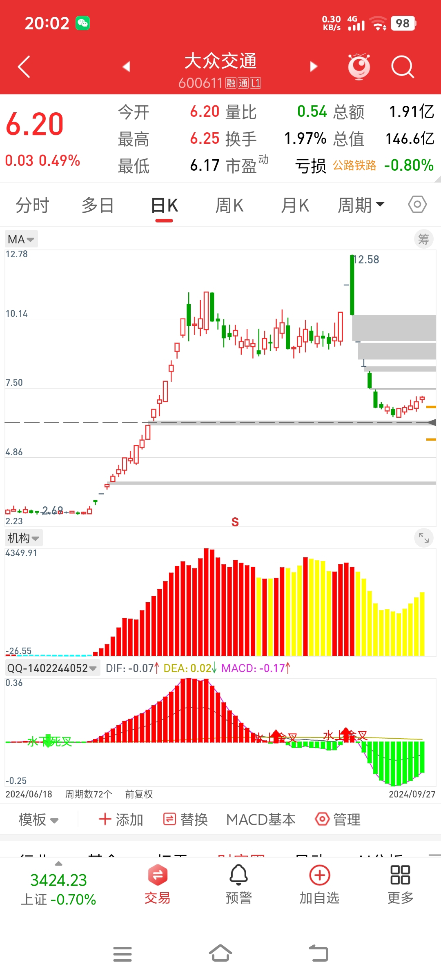Go to next stock with right triangle
Screen dimensions: 441x980
point(314,67)
